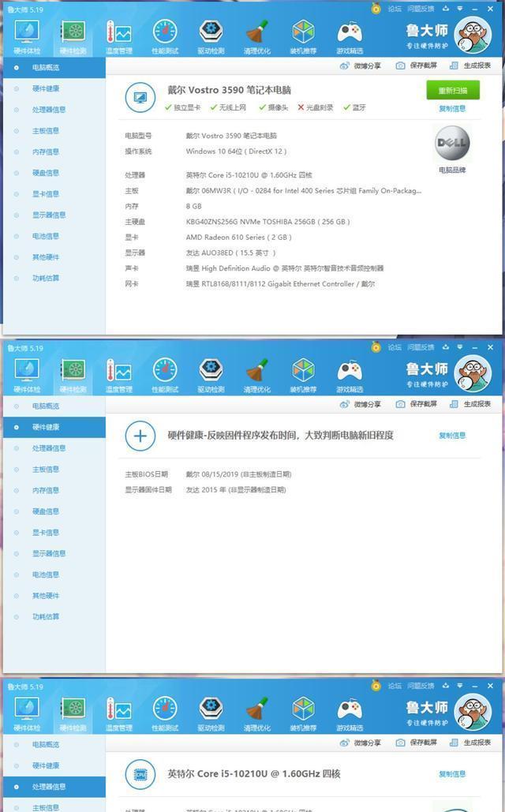The image size is (505, 812).
Task: Click 复制信息 in the 硬件健康 window
Action: coord(452,436)
